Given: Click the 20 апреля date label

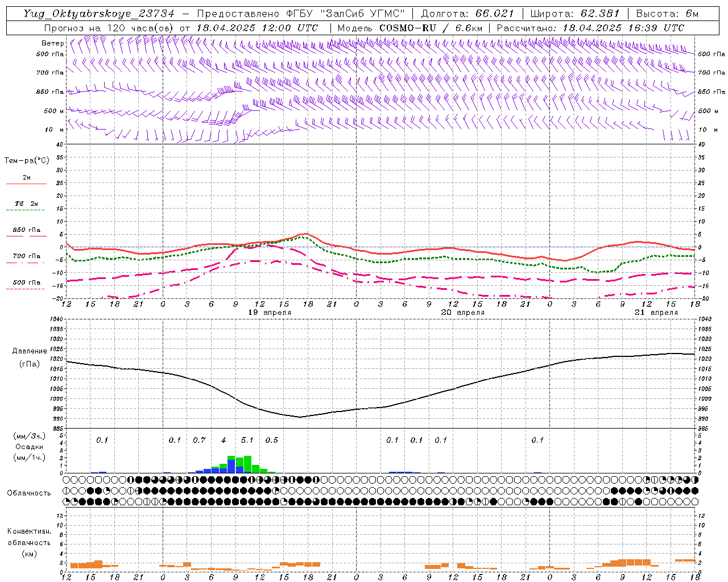Looking at the screenshot, I should coord(462,313).
